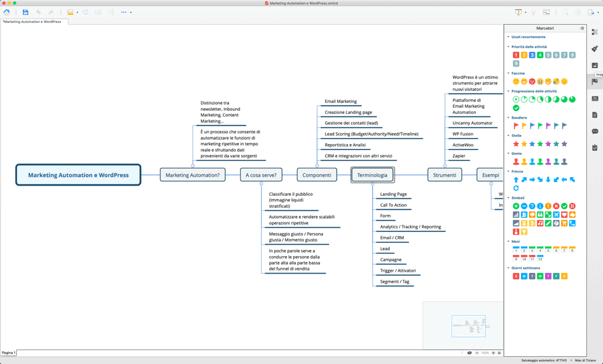Open the Task info clipboard panel in the sidebar

[595, 148]
